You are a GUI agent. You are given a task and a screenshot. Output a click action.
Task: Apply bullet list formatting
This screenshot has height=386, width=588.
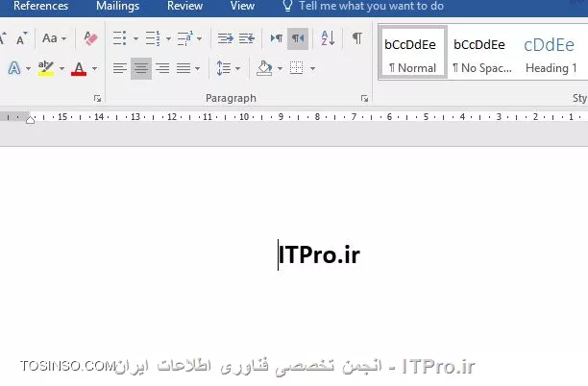pyautogui.click(x=120, y=38)
